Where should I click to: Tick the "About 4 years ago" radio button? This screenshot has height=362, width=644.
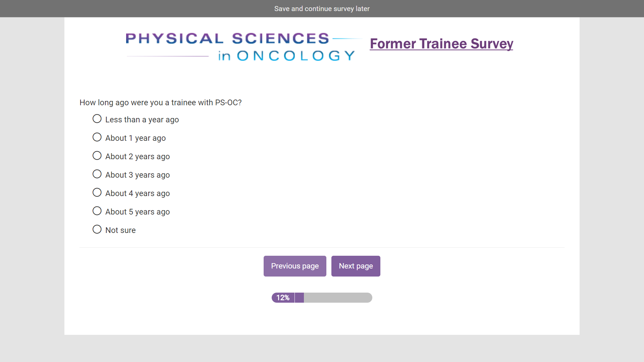(x=97, y=192)
